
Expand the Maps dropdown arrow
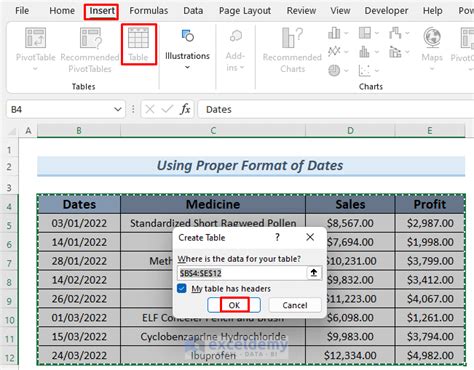(x=432, y=69)
